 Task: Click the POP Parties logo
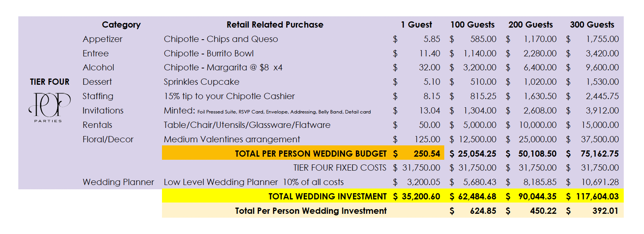[49, 108]
